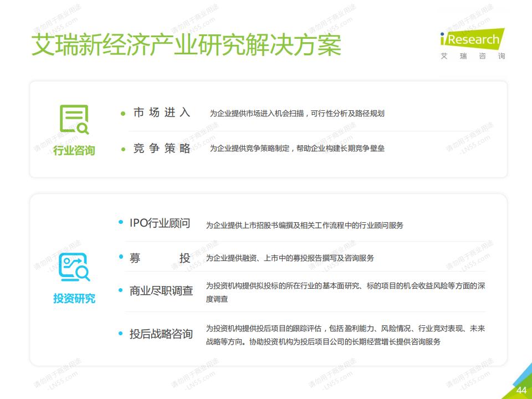Click the page number 44
This screenshot has height=399, width=532.
pyautogui.click(x=521, y=390)
